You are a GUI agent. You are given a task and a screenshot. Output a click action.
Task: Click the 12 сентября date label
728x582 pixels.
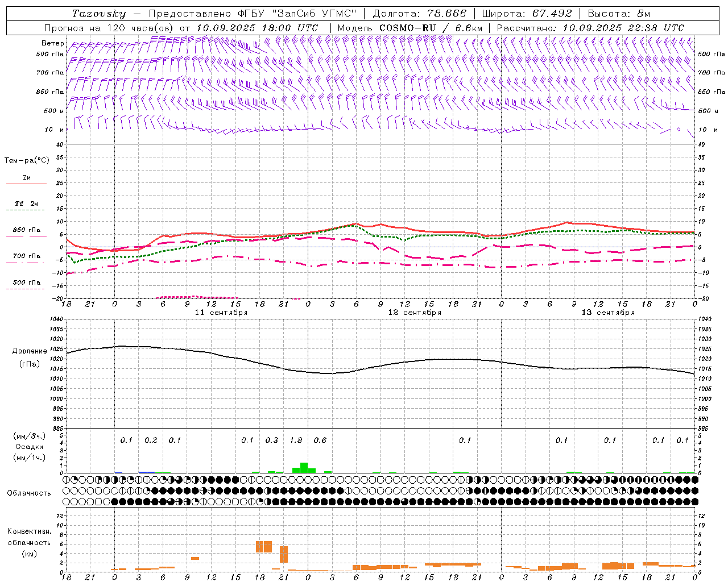[415, 313]
